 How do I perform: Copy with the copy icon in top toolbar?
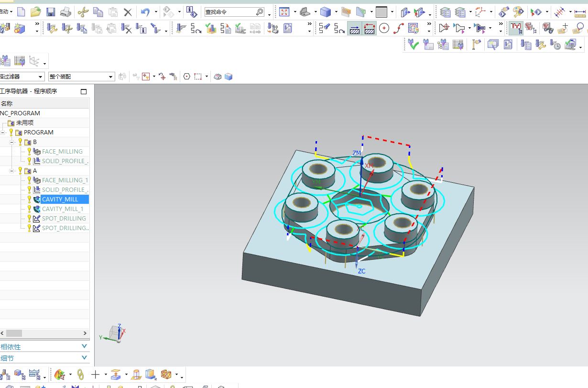point(98,11)
